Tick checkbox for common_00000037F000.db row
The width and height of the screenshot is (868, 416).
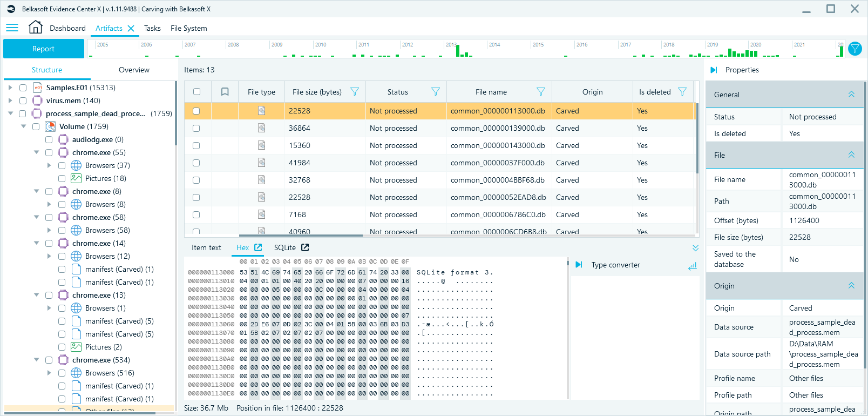pyautogui.click(x=196, y=163)
